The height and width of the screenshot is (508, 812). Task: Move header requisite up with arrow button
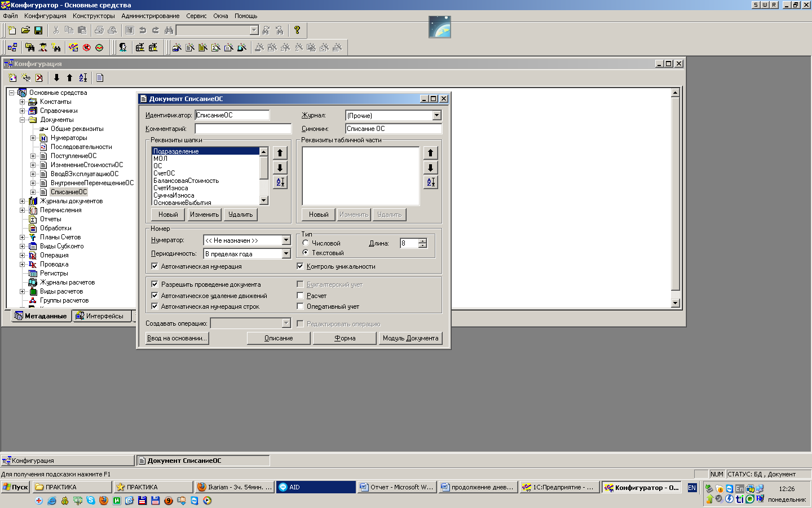pos(280,153)
